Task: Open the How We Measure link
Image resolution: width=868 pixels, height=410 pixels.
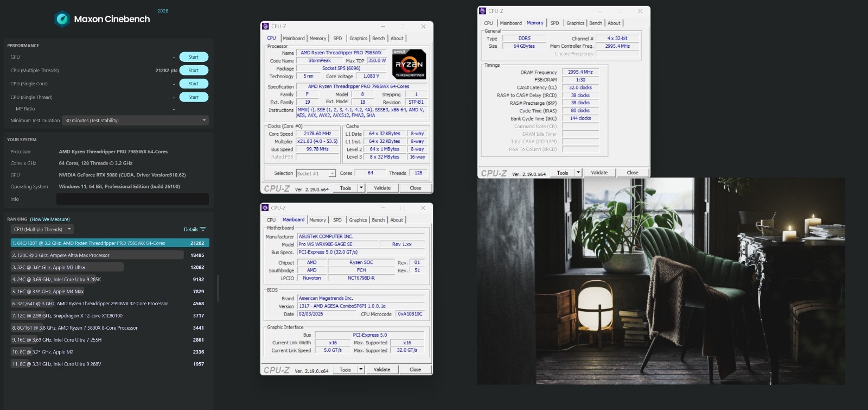Action: click(x=50, y=219)
